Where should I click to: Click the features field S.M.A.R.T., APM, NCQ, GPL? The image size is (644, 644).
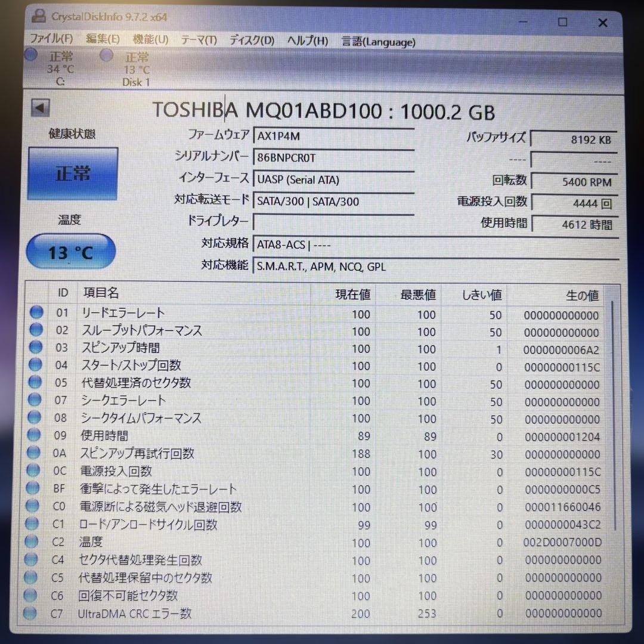click(436, 267)
